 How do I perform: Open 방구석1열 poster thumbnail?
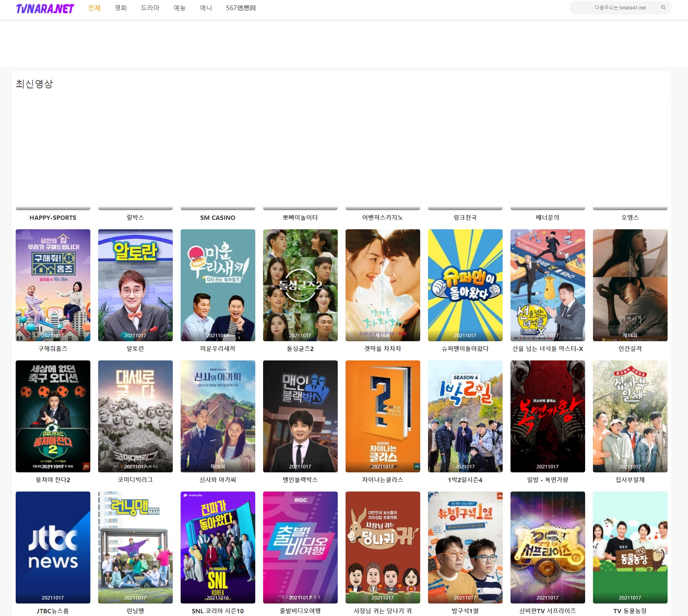click(x=465, y=547)
